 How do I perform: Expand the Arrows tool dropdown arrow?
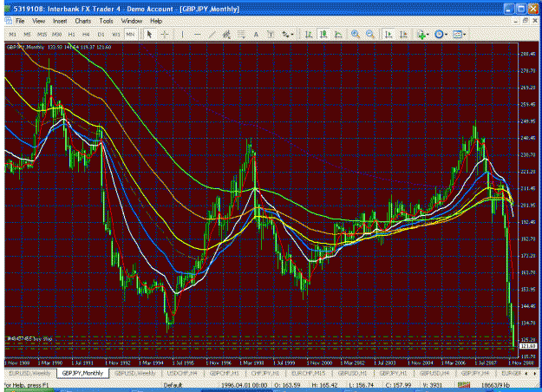tap(292, 34)
